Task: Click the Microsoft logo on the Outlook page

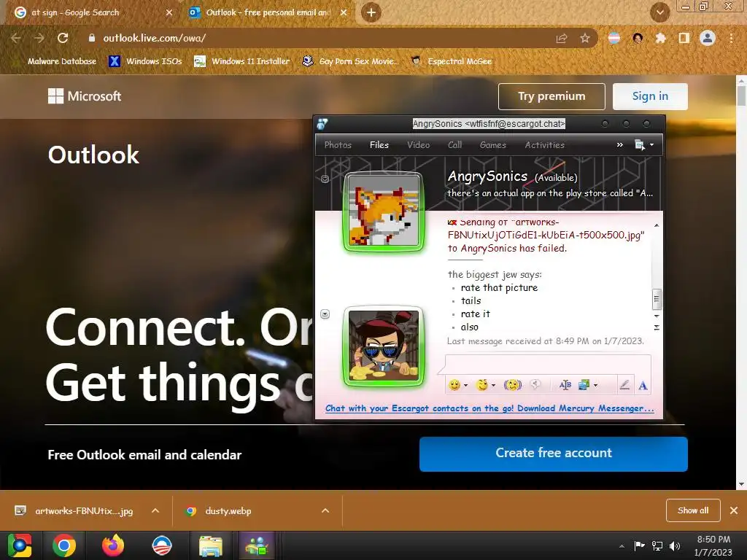Action: point(85,96)
